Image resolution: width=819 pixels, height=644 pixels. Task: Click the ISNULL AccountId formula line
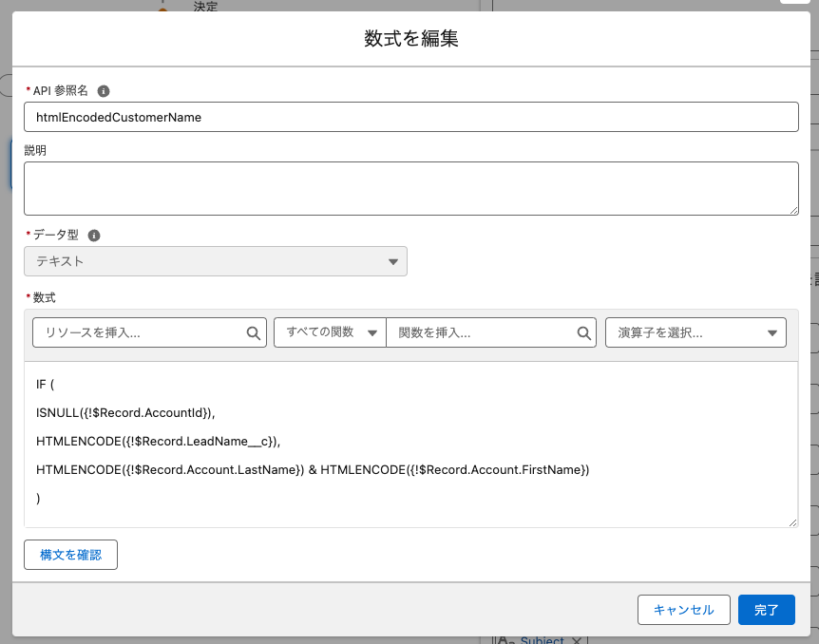click(125, 412)
